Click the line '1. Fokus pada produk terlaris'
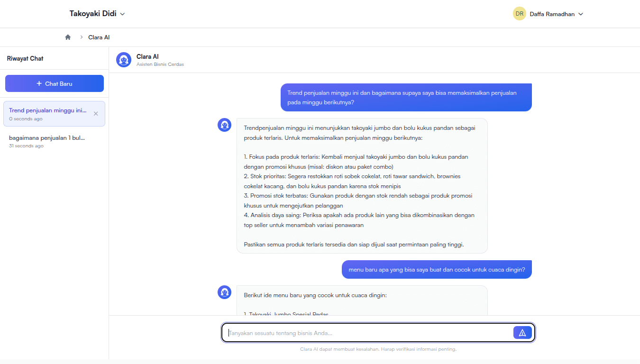640x364 pixels. tap(356, 162)
